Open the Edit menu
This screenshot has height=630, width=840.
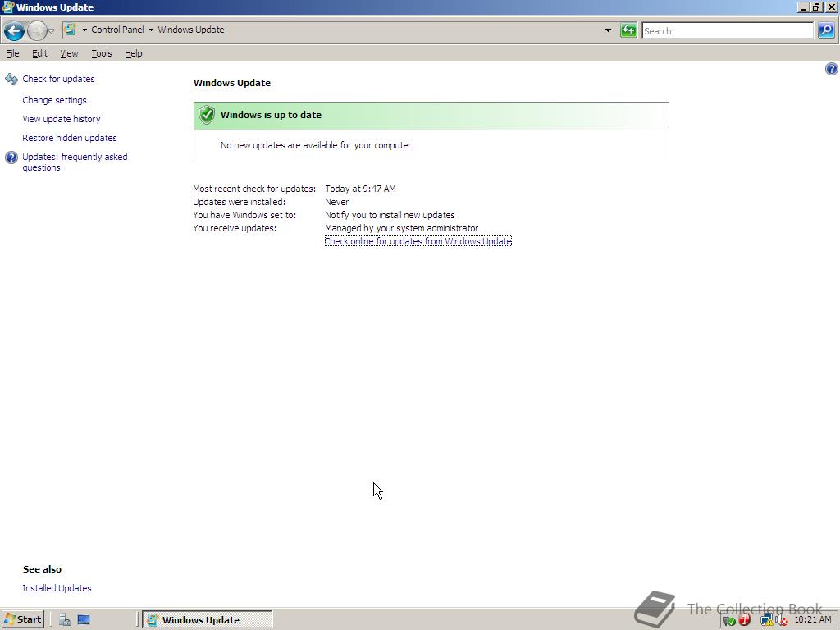pyautogui.click(x=39, y=53)
